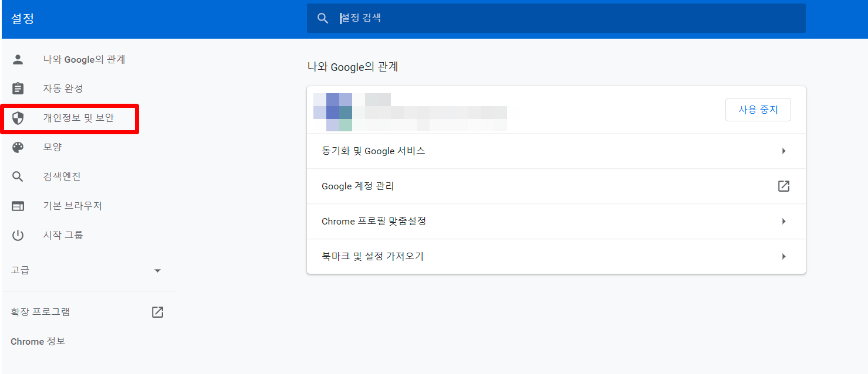This screenshot has height=374, width=868.
Task: Expand the 동기화 및 Google 서비스 row arrow
Action: 783,151
